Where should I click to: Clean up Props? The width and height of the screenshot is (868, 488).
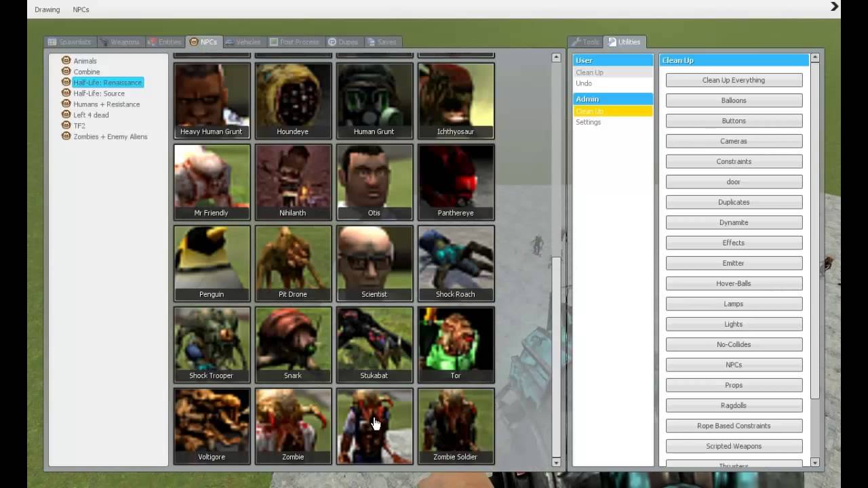(x=734, y=385)
